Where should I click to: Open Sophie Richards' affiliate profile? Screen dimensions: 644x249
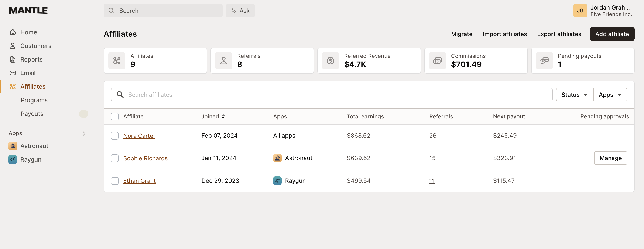click(x=145, y=158)
